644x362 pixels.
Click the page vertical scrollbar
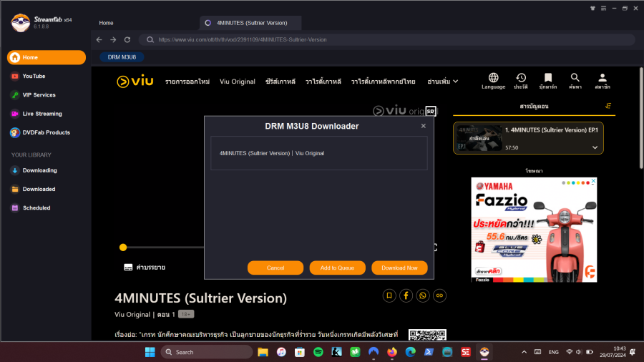(641, 118)
